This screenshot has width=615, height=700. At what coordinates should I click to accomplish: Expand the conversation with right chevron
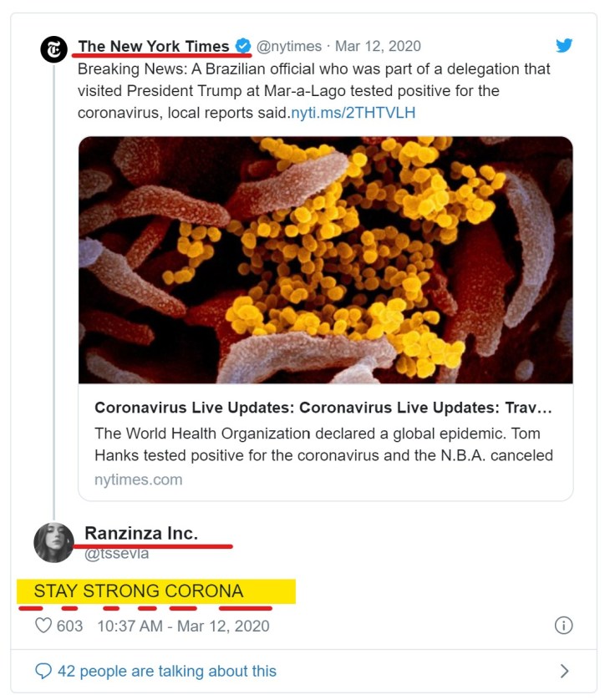point(564,671)
